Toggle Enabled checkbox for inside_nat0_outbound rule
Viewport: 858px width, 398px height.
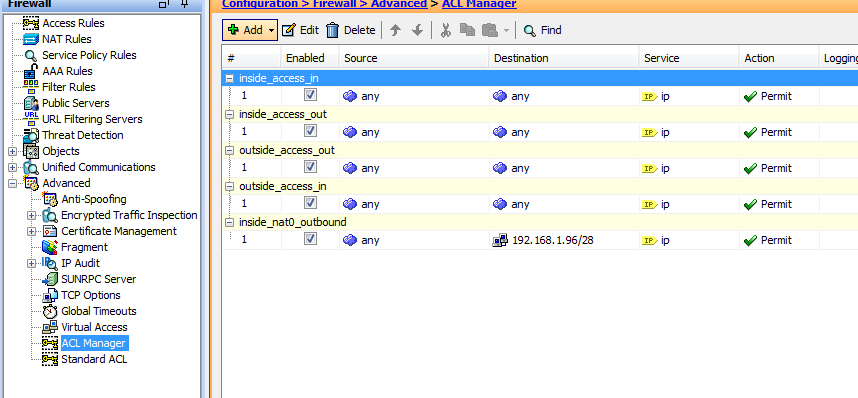(310, 239)
